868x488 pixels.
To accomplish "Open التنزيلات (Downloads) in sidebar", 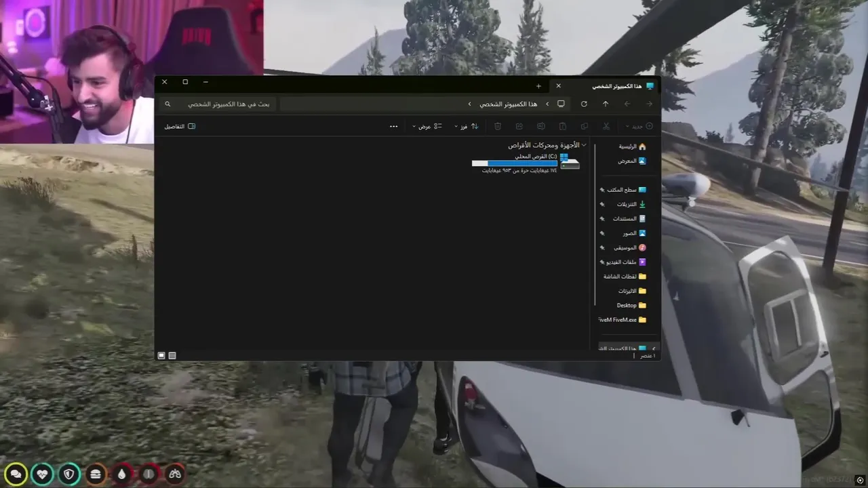I will pyautogui.click(x=631, y=204).
